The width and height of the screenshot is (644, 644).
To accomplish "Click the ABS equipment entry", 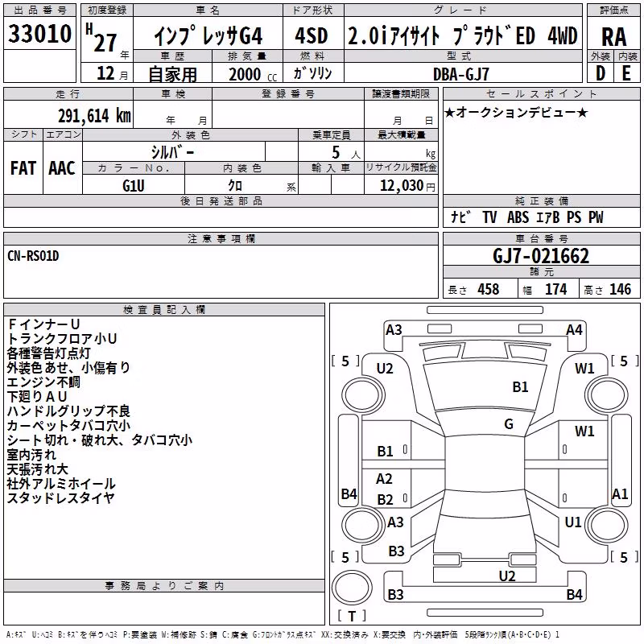I will coord(518,217).
